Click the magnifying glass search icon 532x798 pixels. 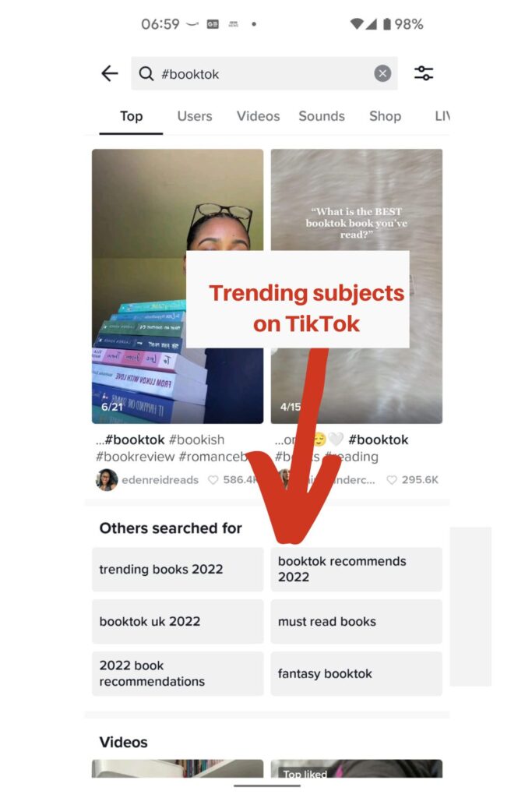click(146, 73)
